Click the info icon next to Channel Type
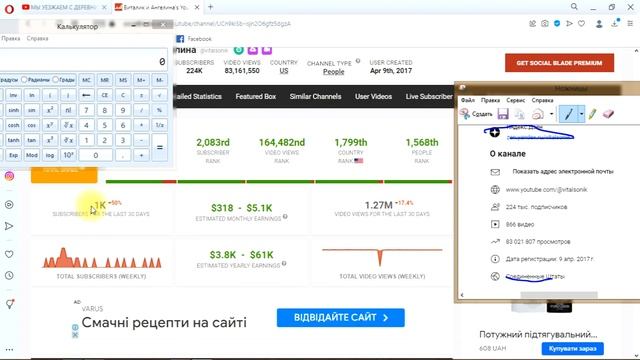 point(358,61)
